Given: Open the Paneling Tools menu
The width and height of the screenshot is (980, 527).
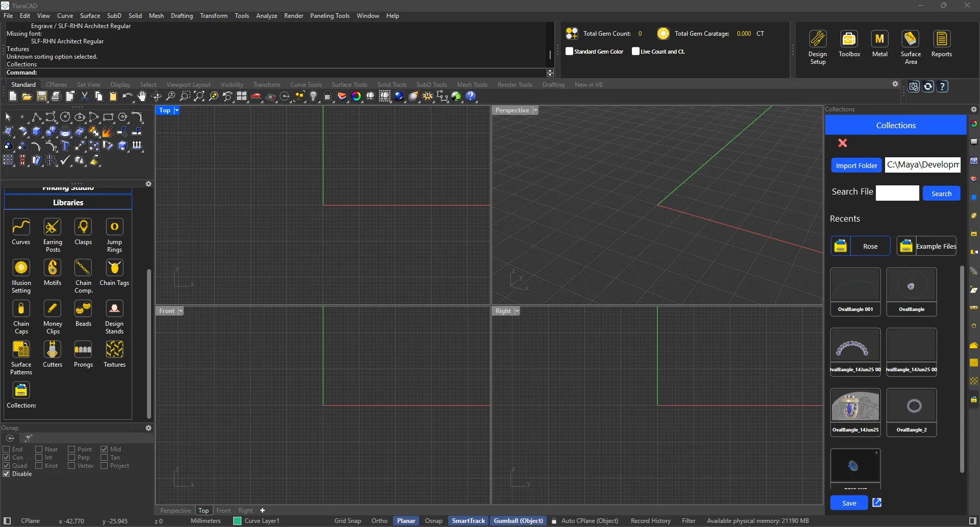Looking at the screenshot, I should 330,16.
